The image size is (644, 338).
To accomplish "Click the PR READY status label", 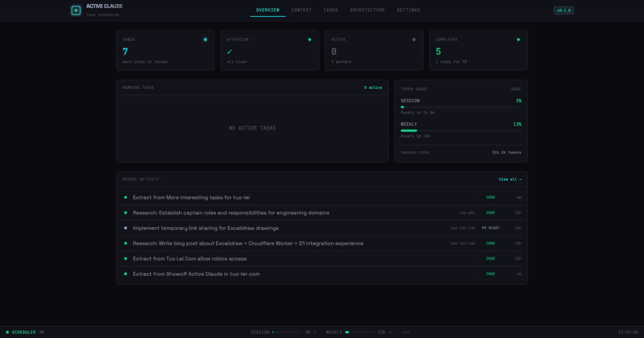I will click(490, 228).
